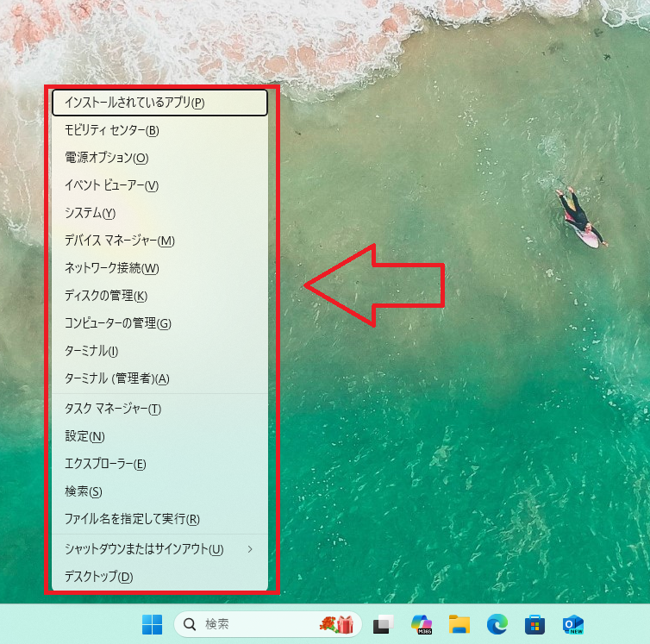650x644 pixels.
Task: Open イベント ビューアー(V)
Action: [x=159, y=185]
